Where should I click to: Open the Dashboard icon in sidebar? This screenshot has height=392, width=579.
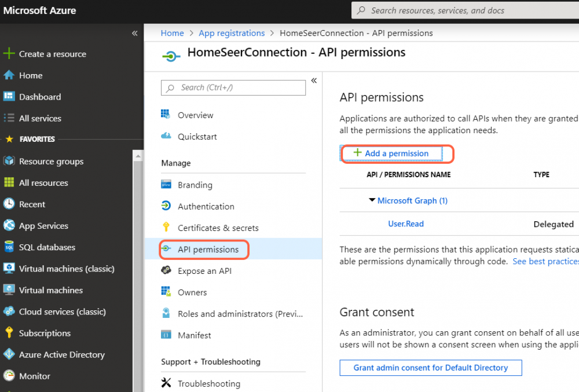pos(9,97)
